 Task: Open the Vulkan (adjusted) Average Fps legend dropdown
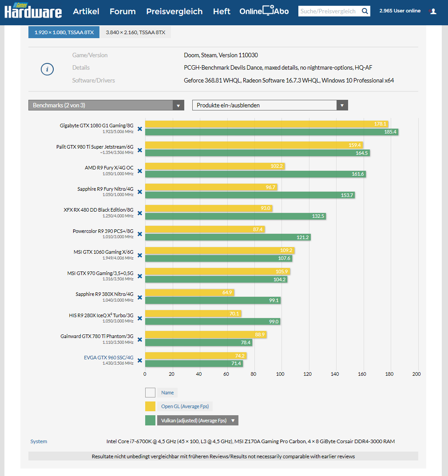[x=198, y=421]
